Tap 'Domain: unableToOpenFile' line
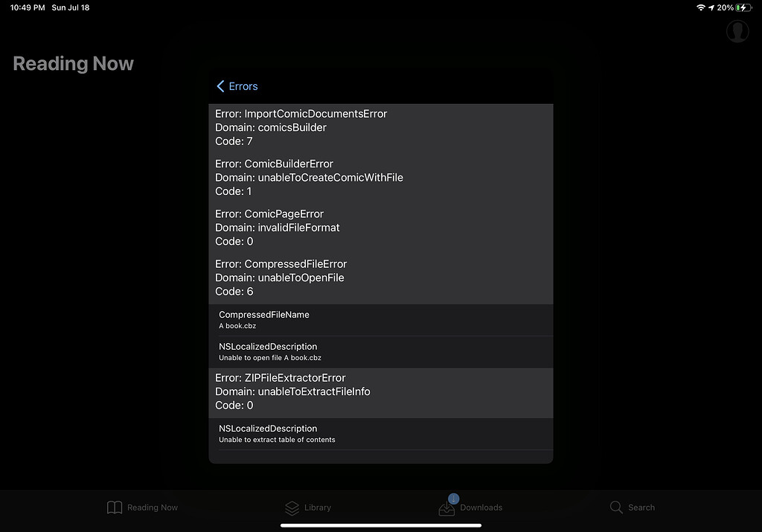762x532 pixels. coord(280,278)
